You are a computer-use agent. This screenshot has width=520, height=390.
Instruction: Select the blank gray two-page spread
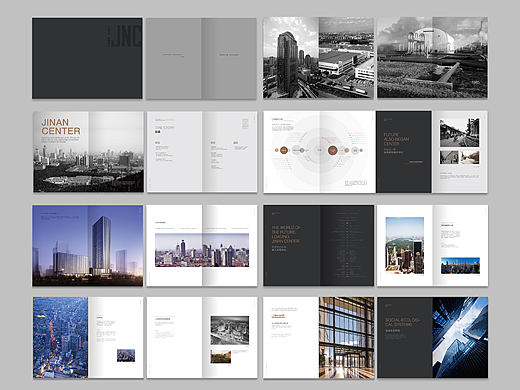tap(201, 58)
